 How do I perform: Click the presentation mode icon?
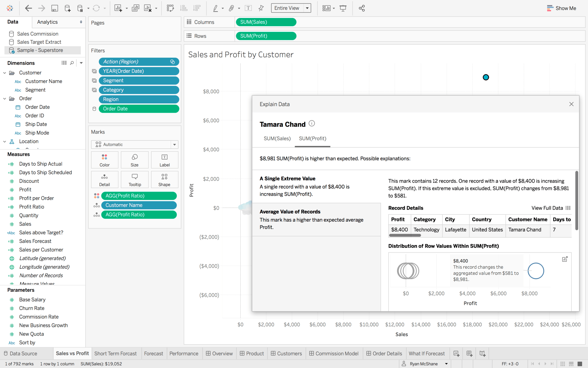point(343,8)
